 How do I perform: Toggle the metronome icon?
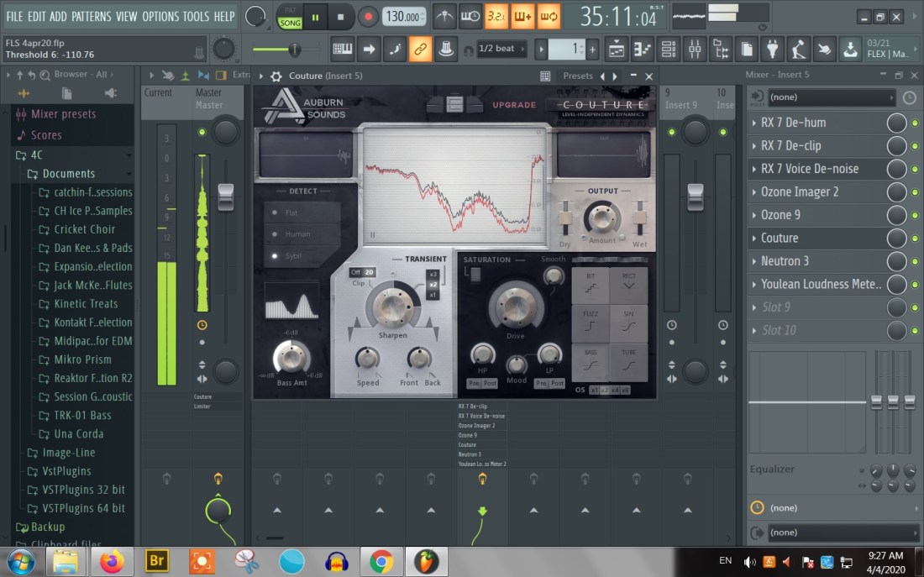[x=444, y=16]
